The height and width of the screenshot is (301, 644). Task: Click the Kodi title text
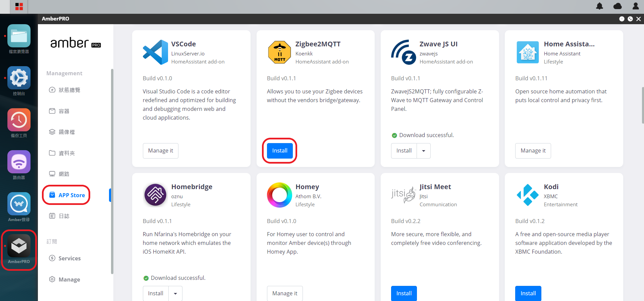click(551, 187)
